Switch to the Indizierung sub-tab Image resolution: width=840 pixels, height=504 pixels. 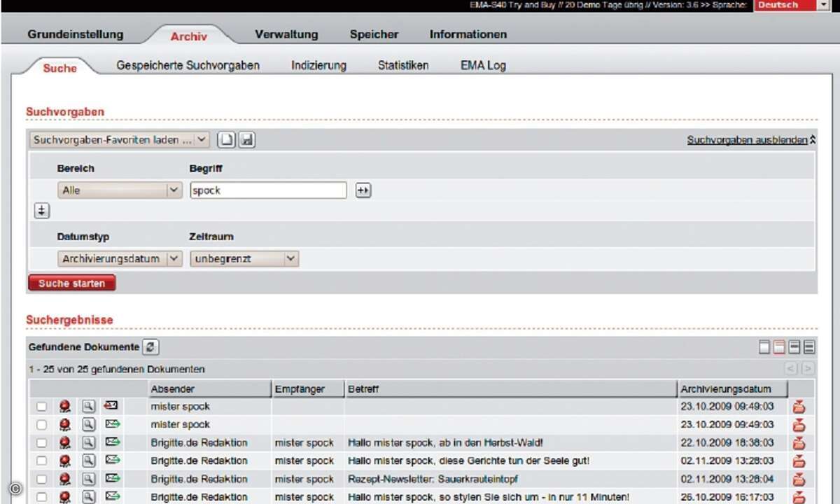click(319, 65)
